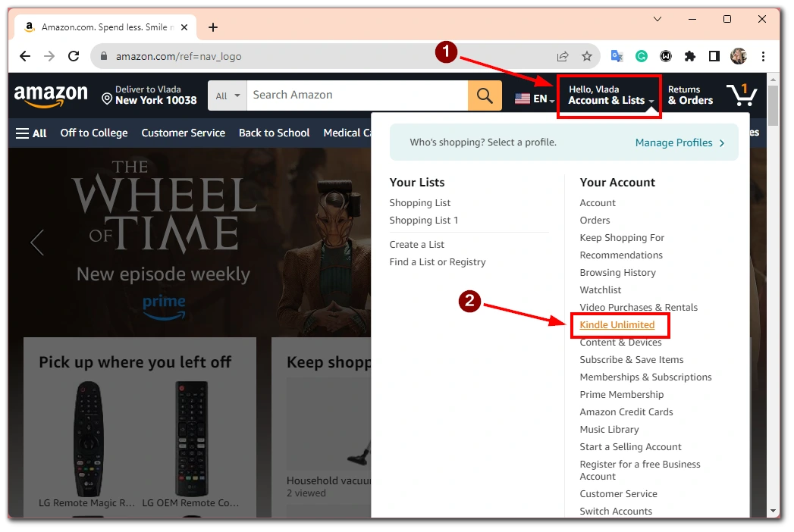Open LG OEM Remote Co... product thumbnail

pos(191,438)
